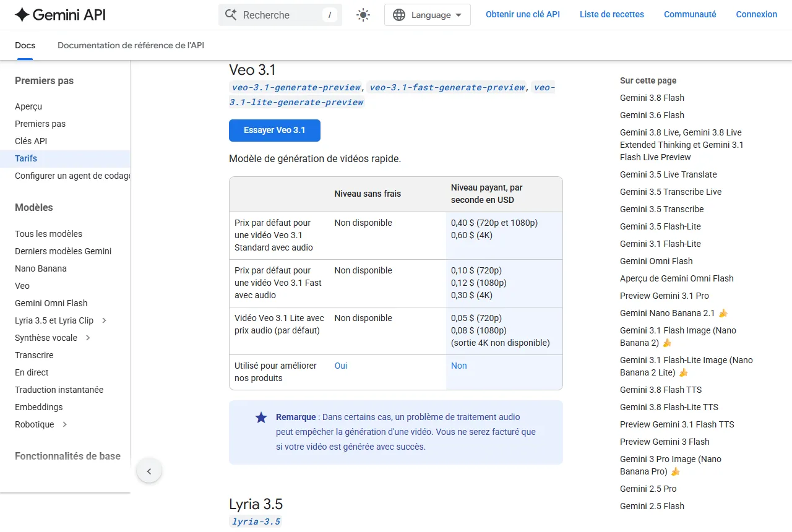
Task: Switch to the Docs tab
Action: (25, 45)
